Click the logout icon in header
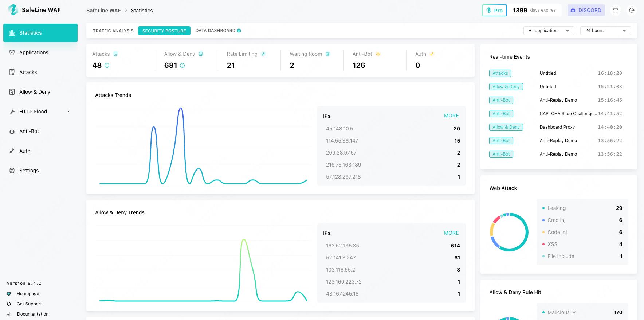 pos(632,10)
